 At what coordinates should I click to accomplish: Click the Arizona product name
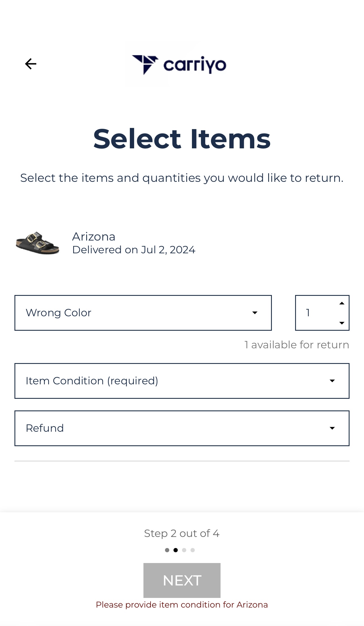point(94,237)
